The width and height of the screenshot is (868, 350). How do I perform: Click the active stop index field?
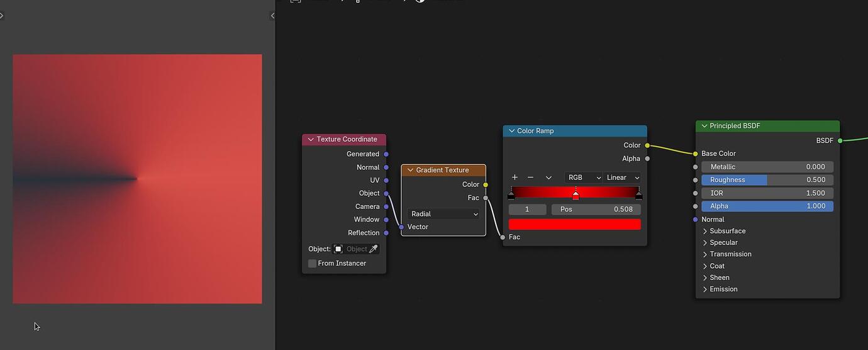tap(527, 209)
